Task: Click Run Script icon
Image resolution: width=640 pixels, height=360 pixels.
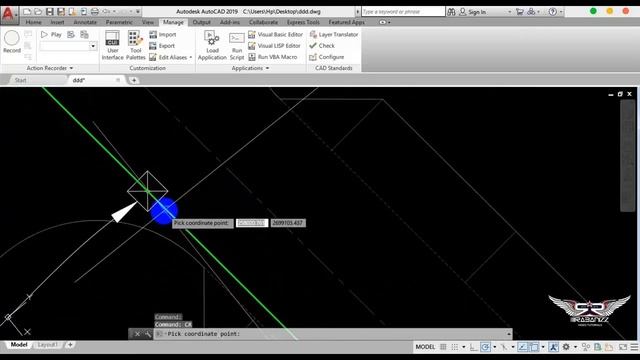Action: coord(237,45)
